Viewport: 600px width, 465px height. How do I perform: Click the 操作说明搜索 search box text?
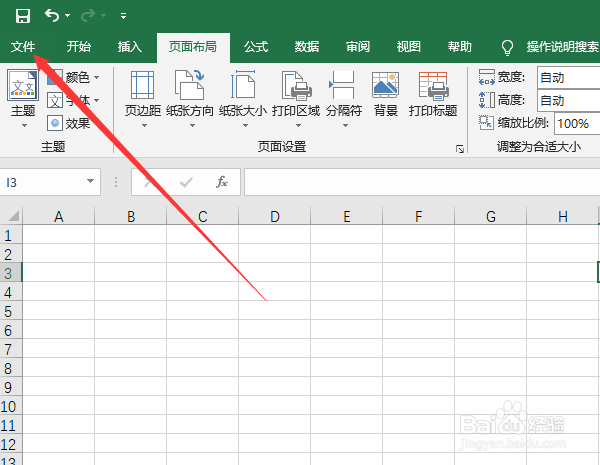pyautogui.click(x=562, y=47)
